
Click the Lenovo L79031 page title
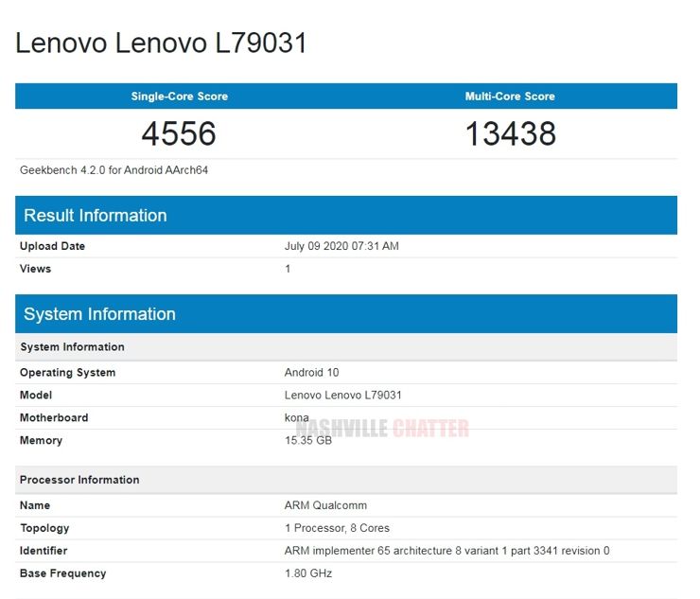(161, 44)
